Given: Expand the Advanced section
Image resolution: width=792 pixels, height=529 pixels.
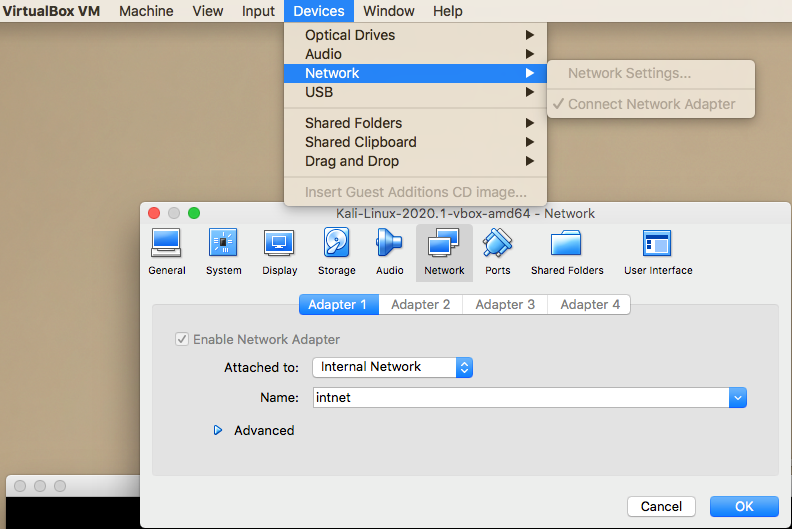Looking at the screenshot, I should coord(218,430).
